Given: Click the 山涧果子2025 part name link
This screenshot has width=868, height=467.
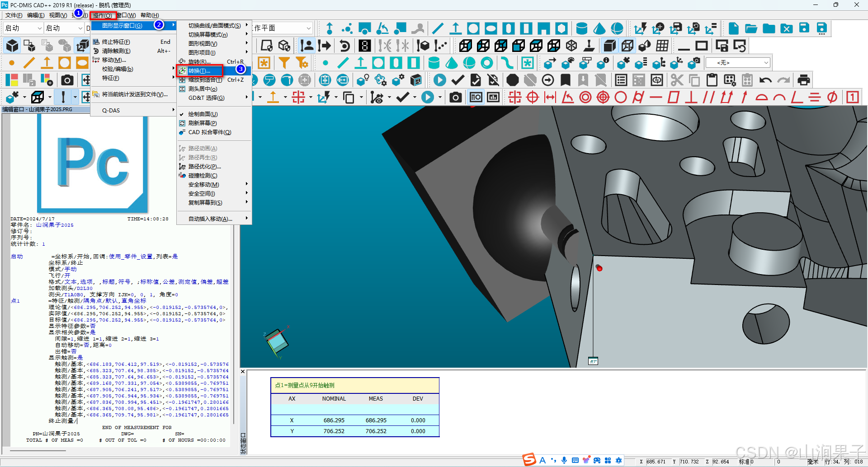Looking at the screenshot, I should point(55,225).
